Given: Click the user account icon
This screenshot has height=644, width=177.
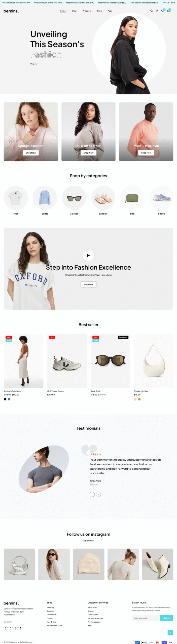Looking at the screenshot, I should point(157,11).
